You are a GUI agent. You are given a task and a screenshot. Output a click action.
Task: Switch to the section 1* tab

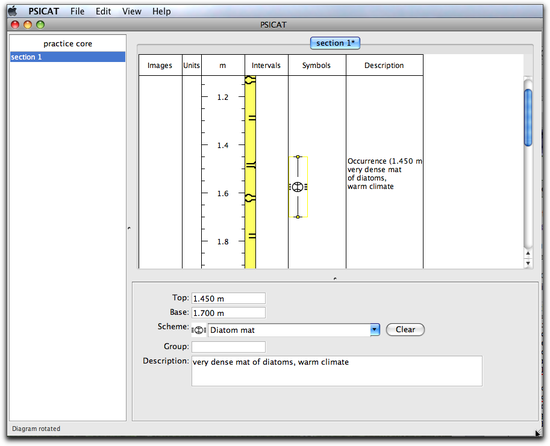[335, 43]
